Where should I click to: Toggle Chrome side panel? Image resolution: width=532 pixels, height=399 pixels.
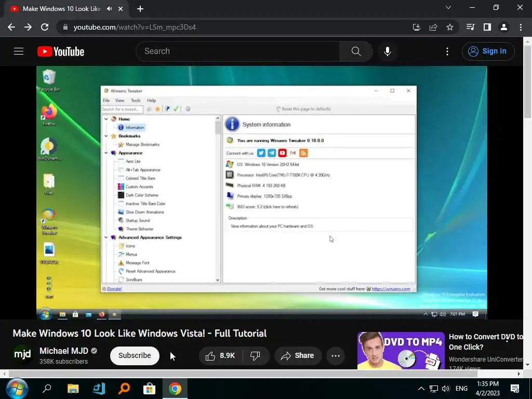pos(487,27)
